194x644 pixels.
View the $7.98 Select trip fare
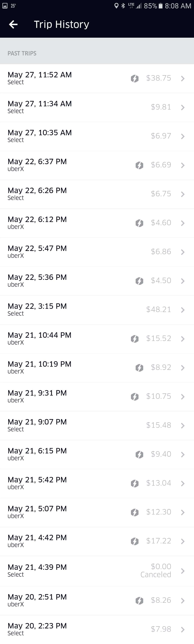pyautogui.click(x=161, y=629)
